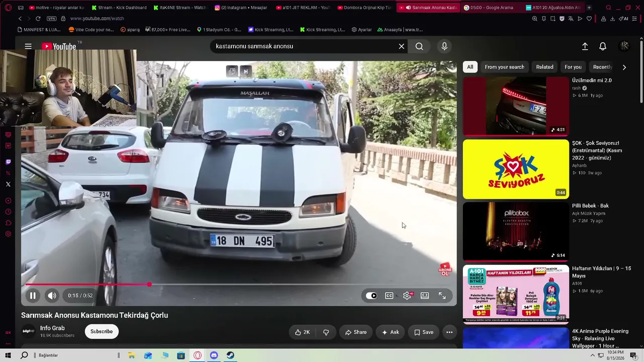Open the ad blocker shield
Screen dimensions: 644x362
(x=561, y=19)
